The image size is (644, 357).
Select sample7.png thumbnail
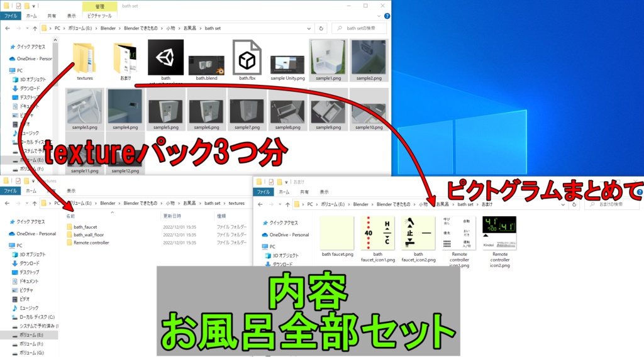pyautogui.click(x=247, y=111)
